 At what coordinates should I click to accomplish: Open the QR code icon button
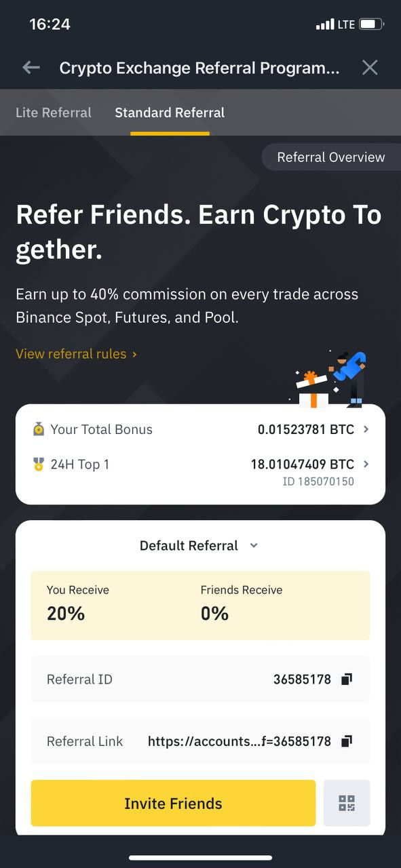click(x=347, y=803)
